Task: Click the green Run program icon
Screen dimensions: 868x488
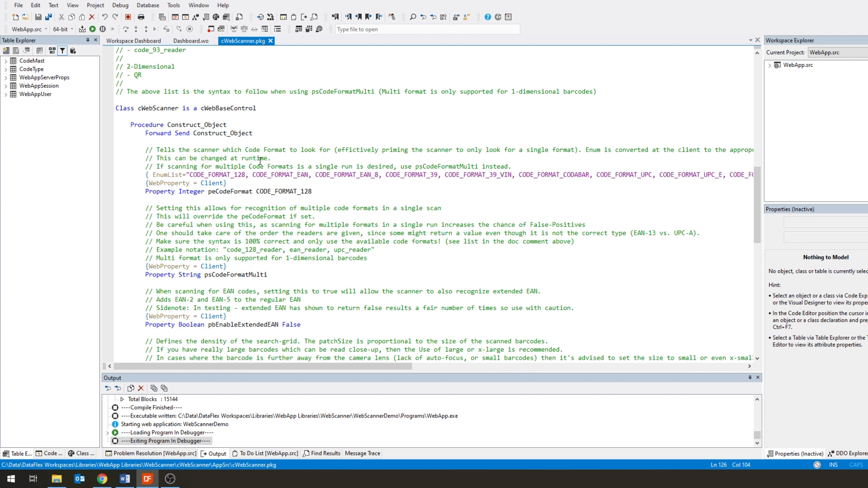Action: (92, 29)
